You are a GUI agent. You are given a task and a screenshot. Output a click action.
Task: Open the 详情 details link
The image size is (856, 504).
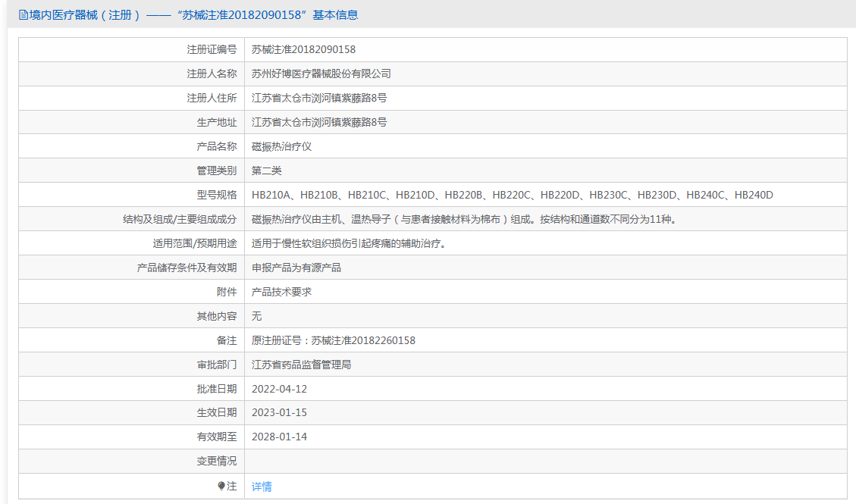pyautogui.click(x=262, y=487)
